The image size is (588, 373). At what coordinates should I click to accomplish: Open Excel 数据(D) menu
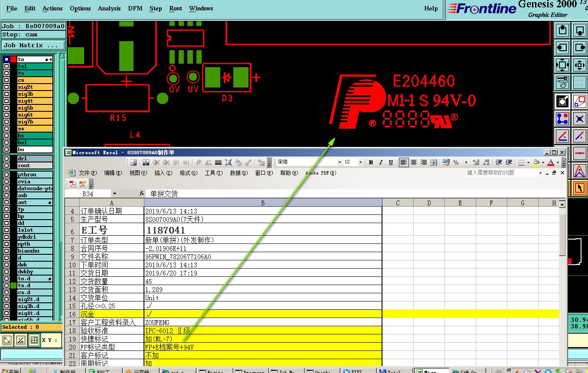click(x=238, y=173)
